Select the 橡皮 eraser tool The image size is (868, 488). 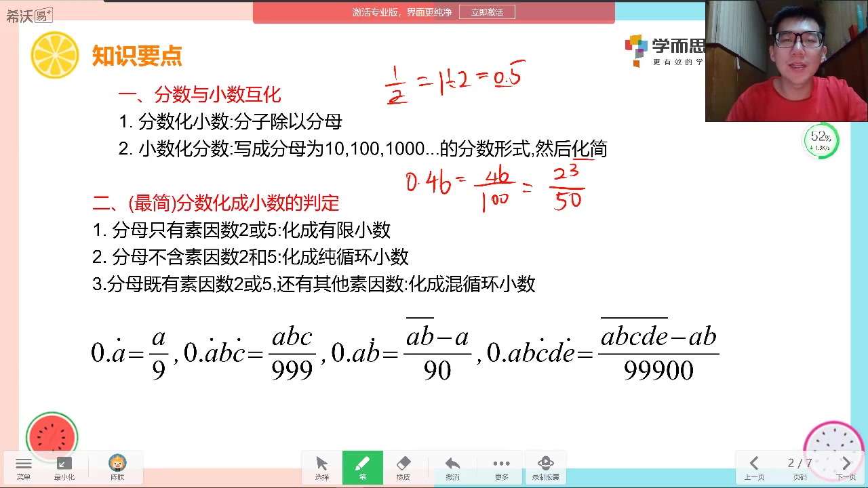(x=403, y=468)
